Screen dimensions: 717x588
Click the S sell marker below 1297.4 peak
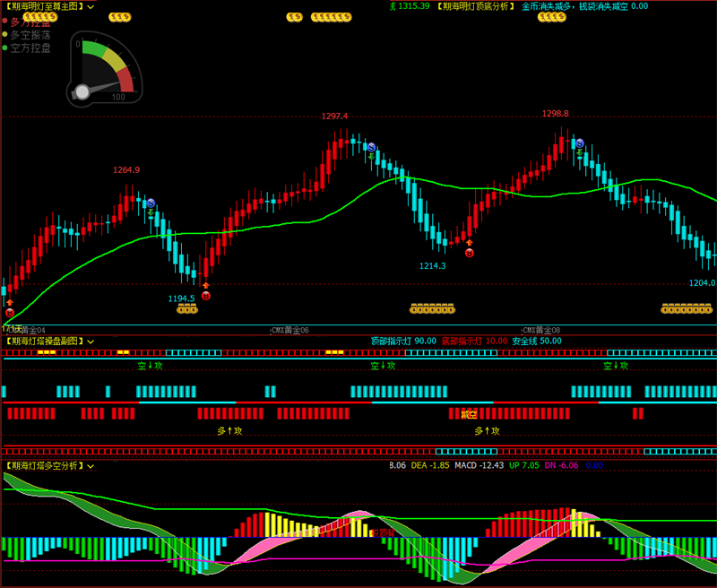tap(371, 147)
